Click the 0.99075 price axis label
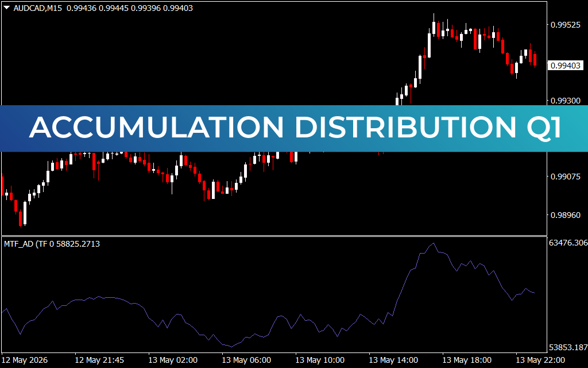The height and width of the screenshot is (368, 588). click(566, 177)
